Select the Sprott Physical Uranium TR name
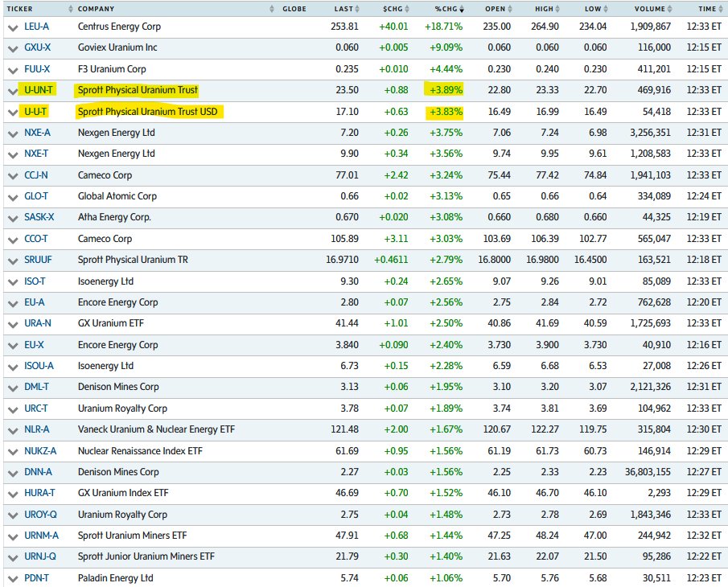This screenshot has height=587, width=728. click(133, 260)
